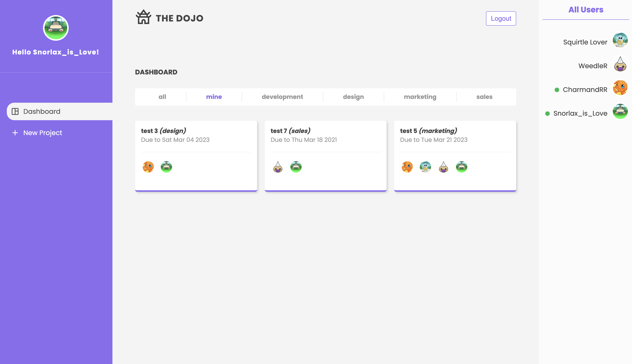
Task: Select the marketing filter
Action: click(x=420, y=97)
